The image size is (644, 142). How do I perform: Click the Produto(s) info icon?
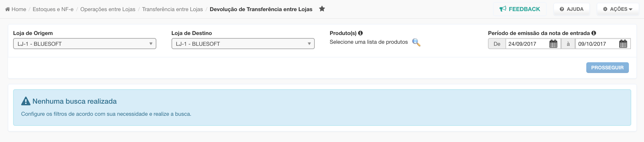pos(360,33)
